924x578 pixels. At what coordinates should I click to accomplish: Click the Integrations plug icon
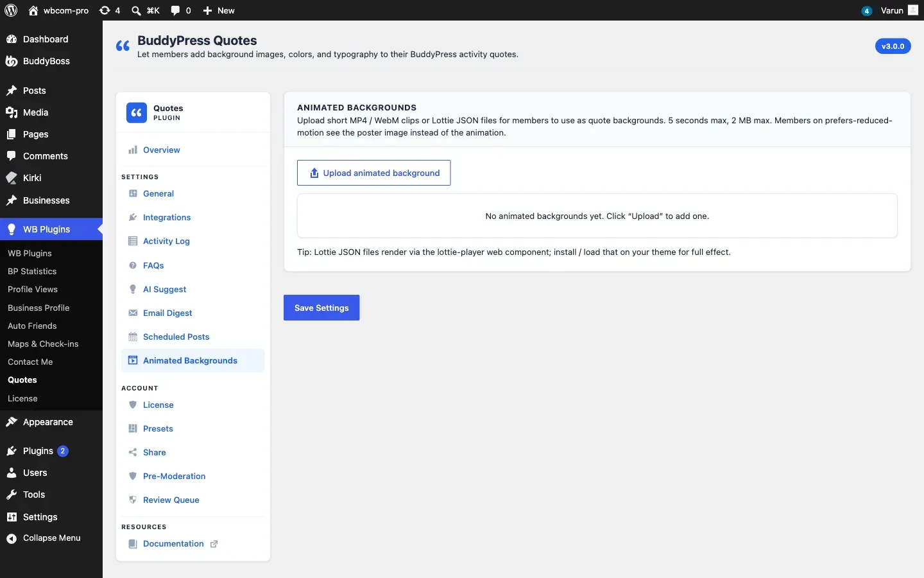pyautogui.click(x=133, y=217)
